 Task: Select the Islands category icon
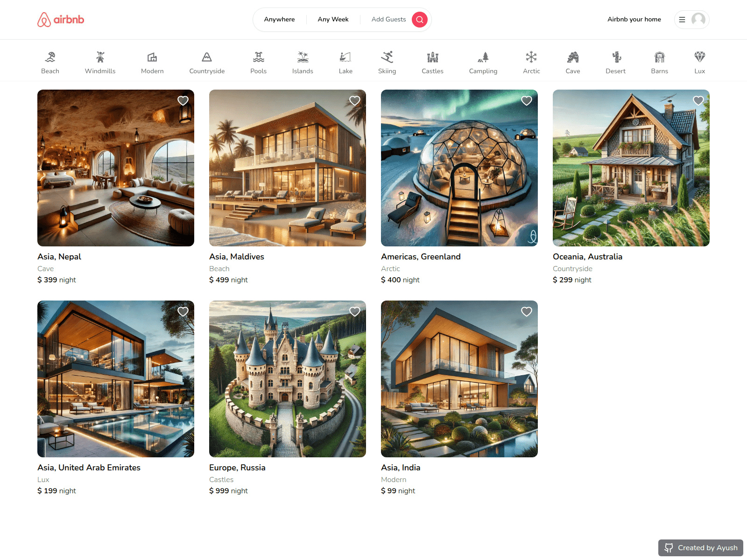pos(303,57)
